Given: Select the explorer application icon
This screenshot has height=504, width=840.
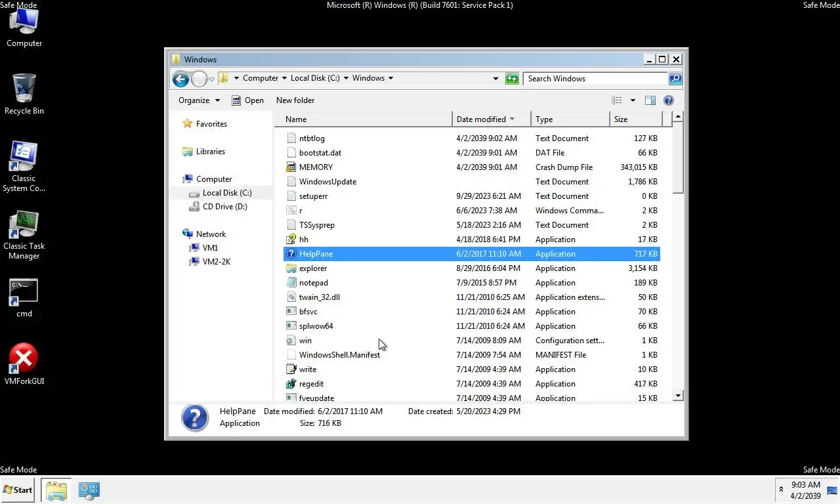Looking at the screenshot, I should coord(292,268).
